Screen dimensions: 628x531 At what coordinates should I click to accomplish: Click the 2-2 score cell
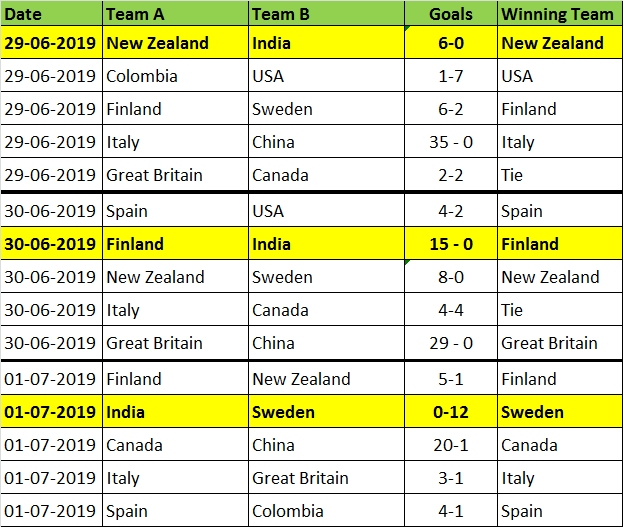tap(451, 175)
